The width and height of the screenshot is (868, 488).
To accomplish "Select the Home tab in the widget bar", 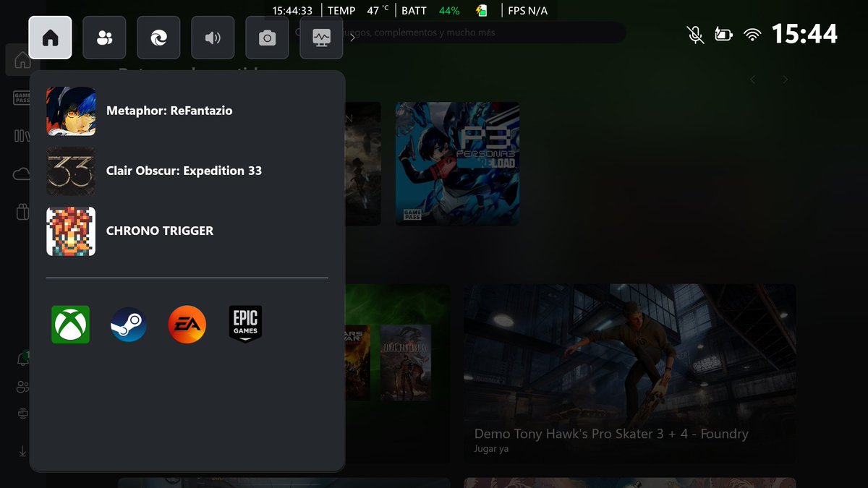I will (50, 38).
